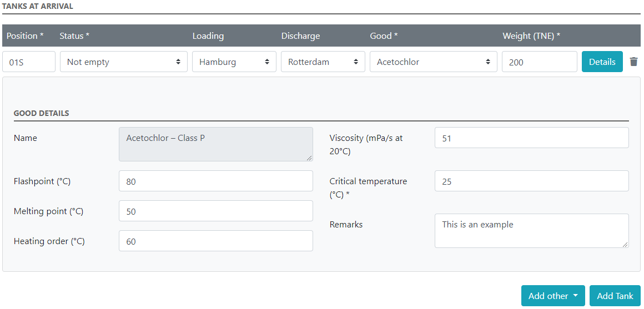Click the Critical temperature (°C) * label

369,188
